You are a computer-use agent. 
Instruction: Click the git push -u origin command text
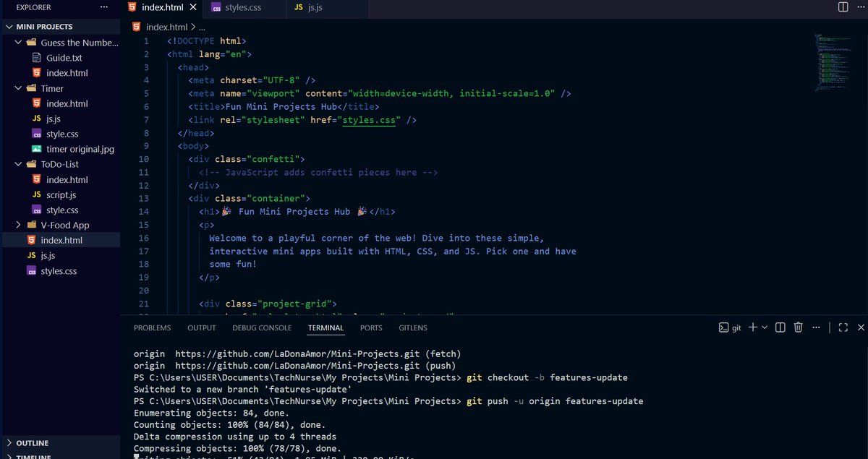[x=555, y=400]
